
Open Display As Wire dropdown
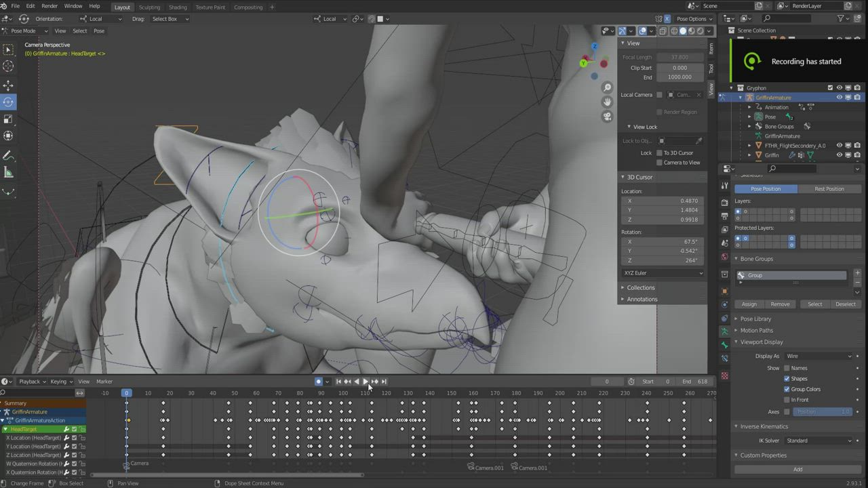click(818, 356)
